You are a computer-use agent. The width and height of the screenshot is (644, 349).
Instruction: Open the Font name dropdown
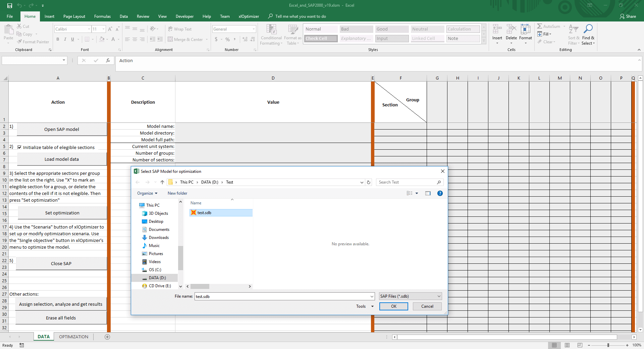click(89, 29)
